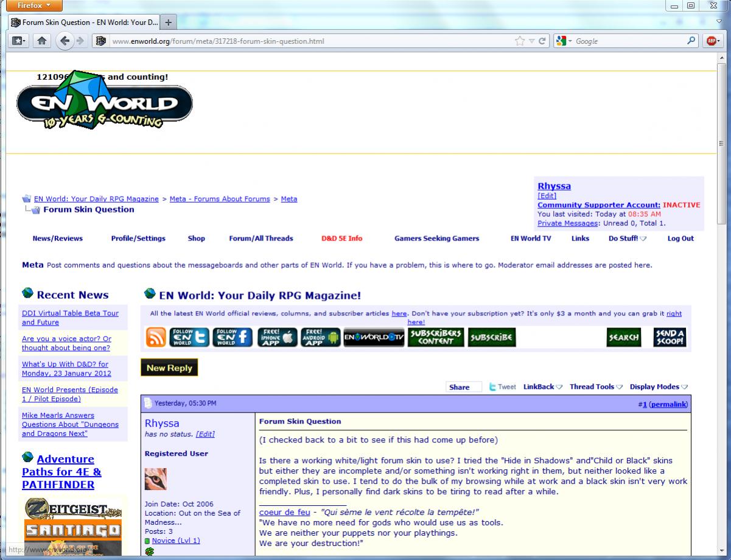Bookmark this page with the star icon

(520, 41)
